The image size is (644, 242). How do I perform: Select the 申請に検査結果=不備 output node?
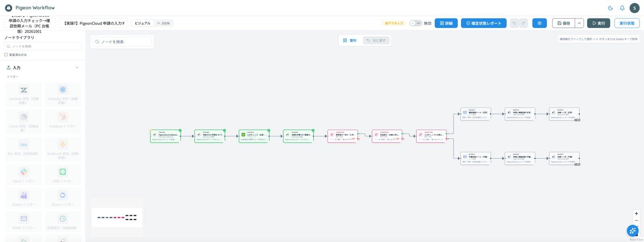click(x=520, y=159)
